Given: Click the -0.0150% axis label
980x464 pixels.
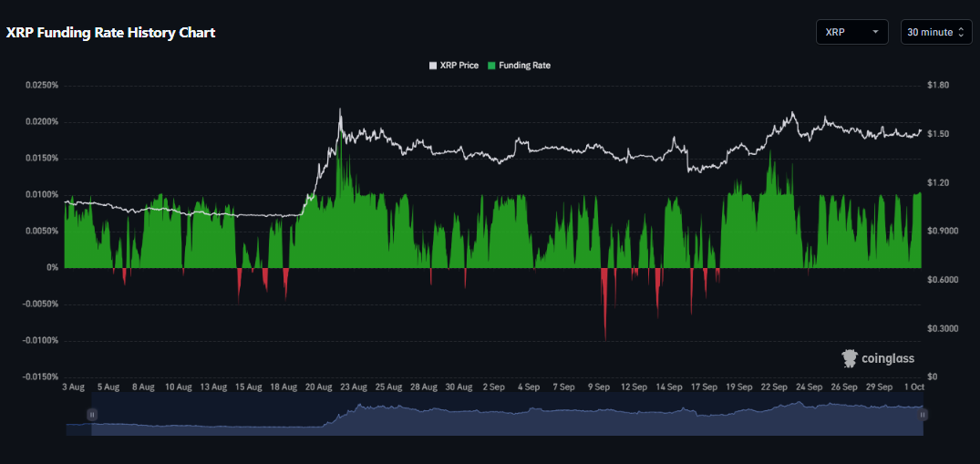Looking at the screenshot, I should click(x=41, y=377).
